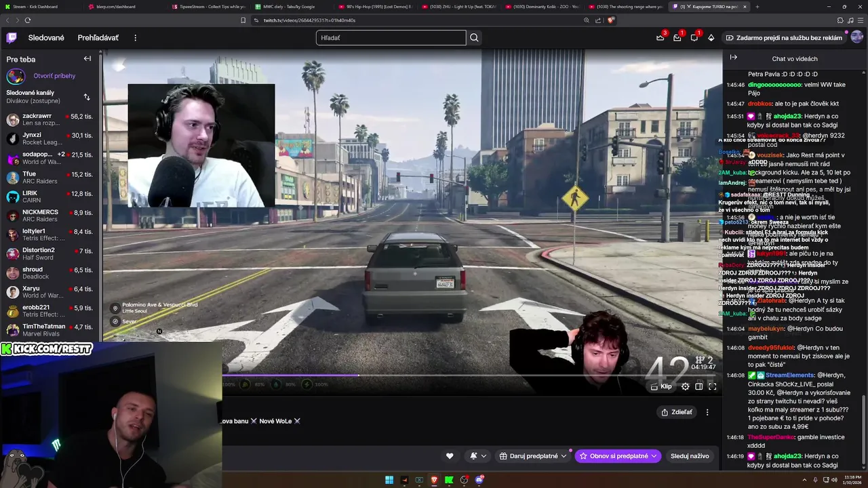Collapse the chat panel arrow
Screen dimensions: 868x488
[733, 58]
